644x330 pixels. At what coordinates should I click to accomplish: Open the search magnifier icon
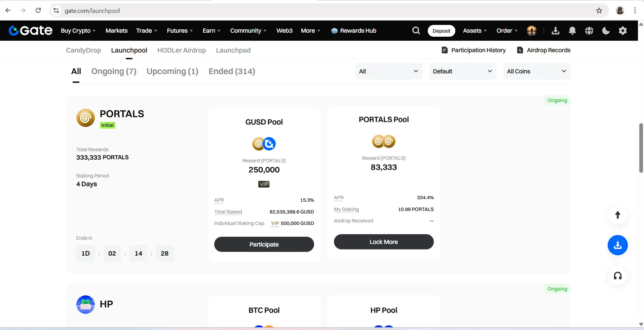click(x=416, y=31)
